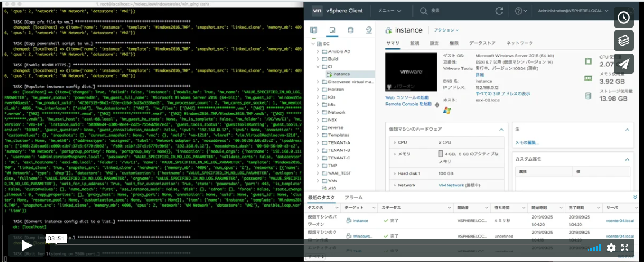Click the memory usage icon

click(x=588, y=78)
